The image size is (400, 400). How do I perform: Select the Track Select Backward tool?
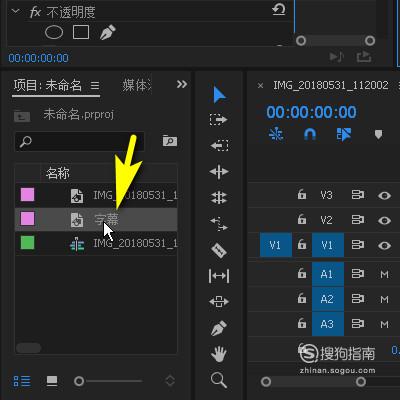click(219, 145)
